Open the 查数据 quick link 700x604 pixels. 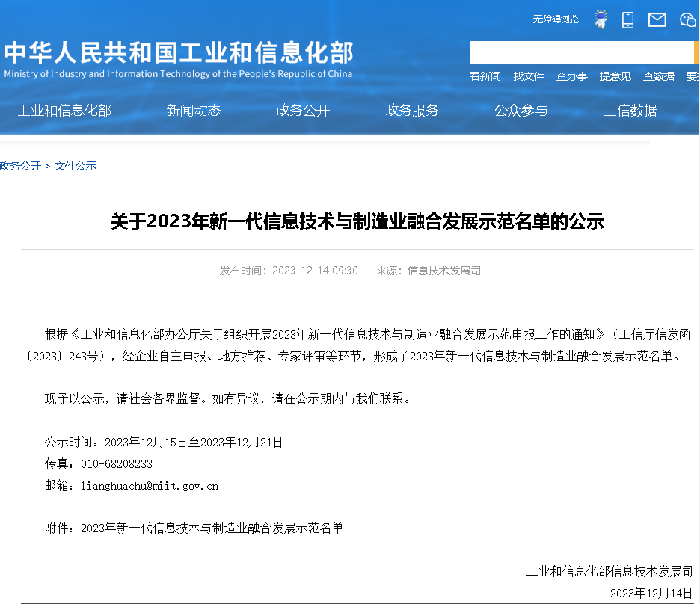click(659, 76)
